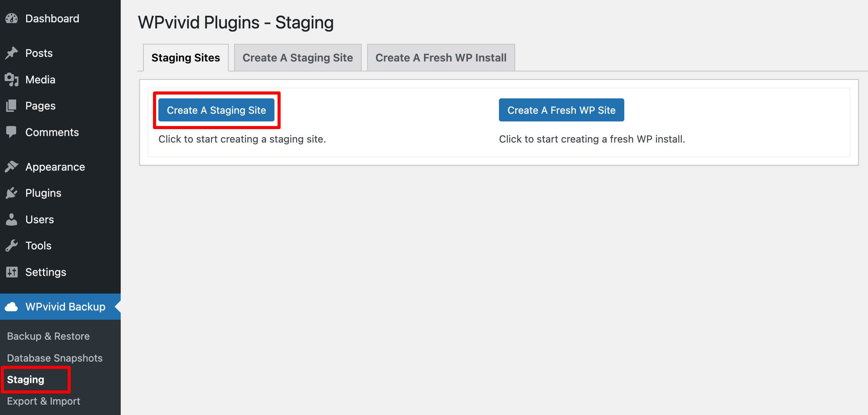
Task: Click the WPvivid Backup cloud icon
Action: [x=12, y=307]
